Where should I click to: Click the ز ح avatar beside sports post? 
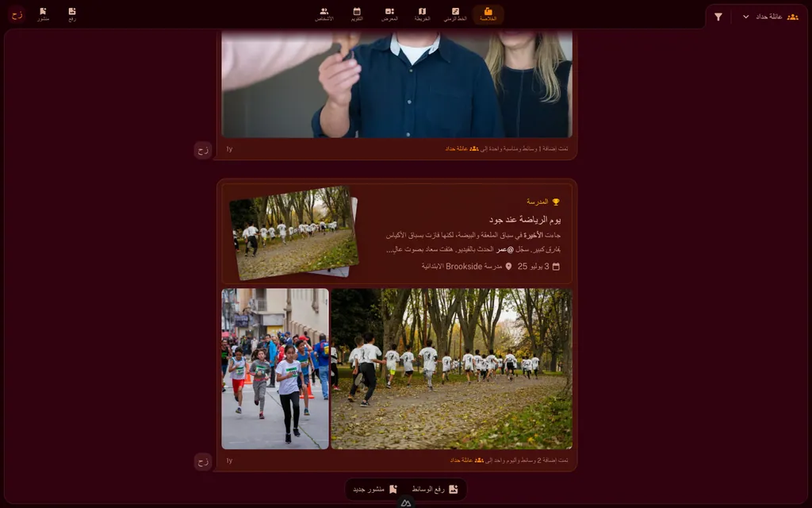point(203,461)
